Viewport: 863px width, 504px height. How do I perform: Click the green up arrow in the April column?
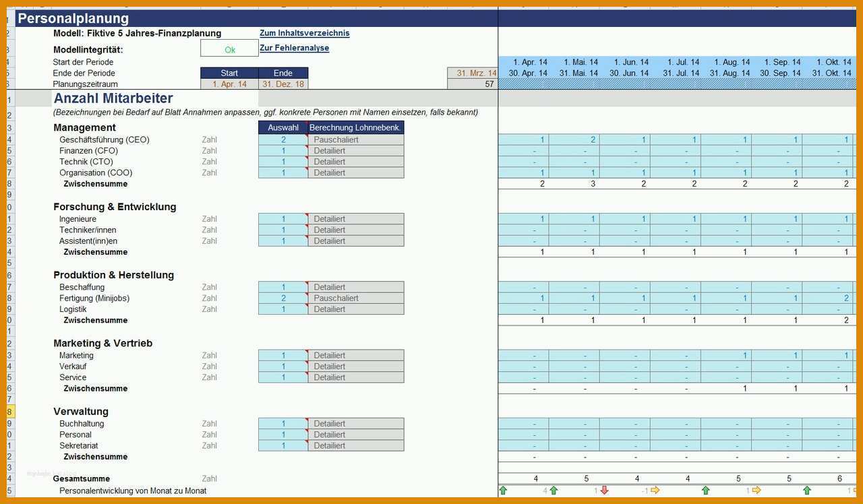click(503, 491)
